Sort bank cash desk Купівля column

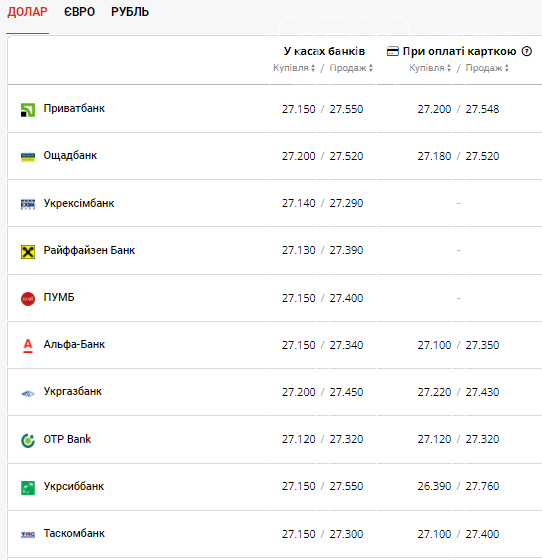tap(294, 68)
